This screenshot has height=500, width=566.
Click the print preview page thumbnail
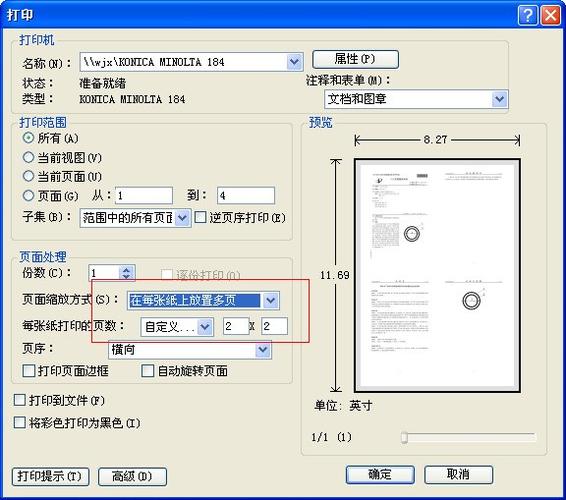coord(437,276)
